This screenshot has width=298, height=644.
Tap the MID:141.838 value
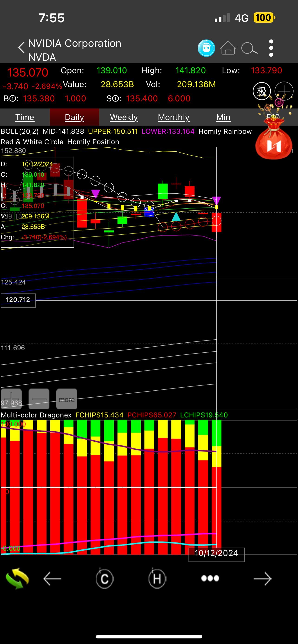(63, 131)
